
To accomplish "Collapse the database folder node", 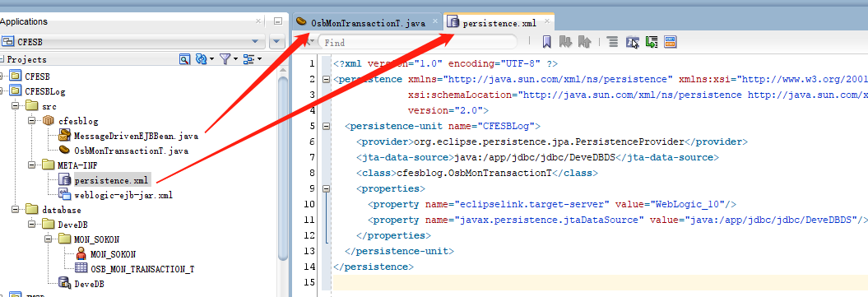I will coord(16,210).
